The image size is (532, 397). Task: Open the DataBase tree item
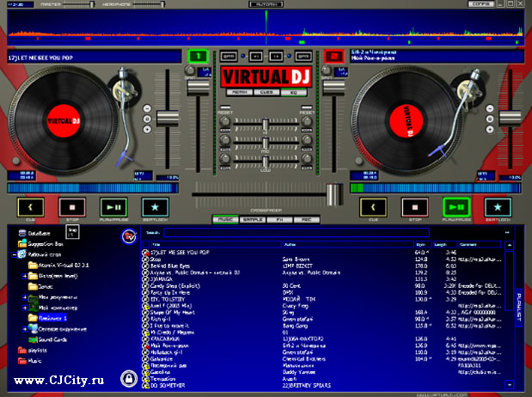click(x=34, y=234)
